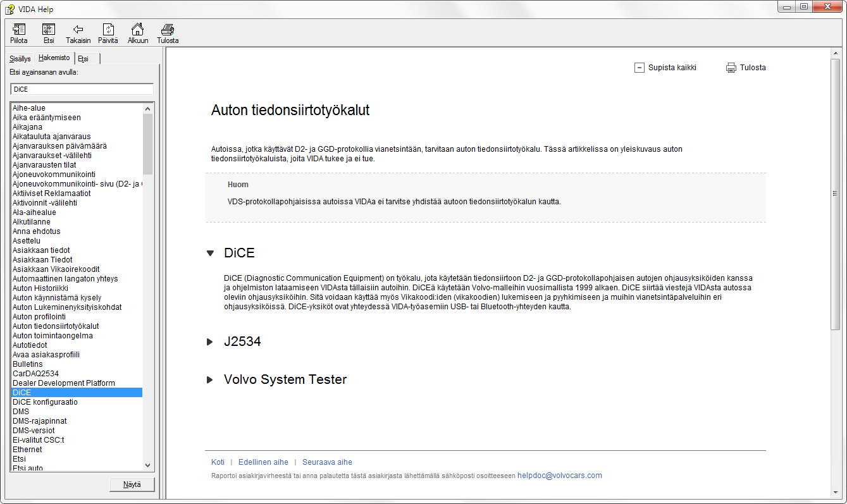Click the Supista kaikki collapse icon
Screen dimensions: 847x504
[639, 68]
